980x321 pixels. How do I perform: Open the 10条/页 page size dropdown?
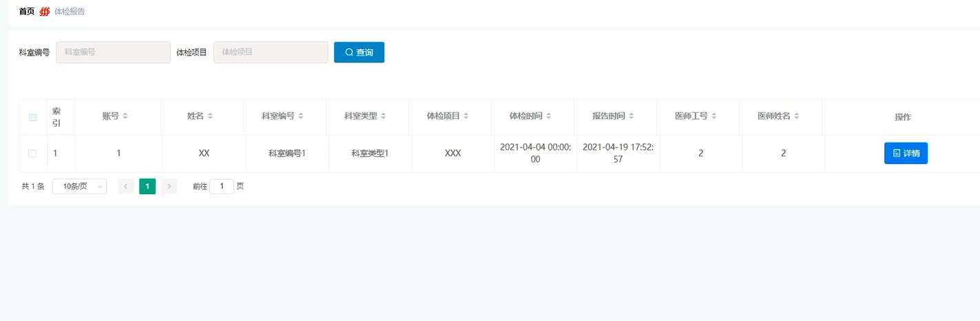point(79,186)
